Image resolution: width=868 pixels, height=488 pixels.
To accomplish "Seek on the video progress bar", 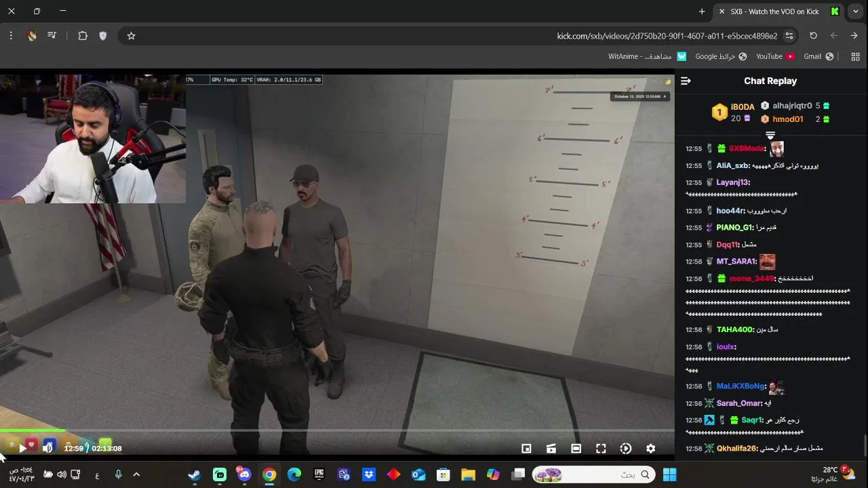I will [x=337, y=430].
